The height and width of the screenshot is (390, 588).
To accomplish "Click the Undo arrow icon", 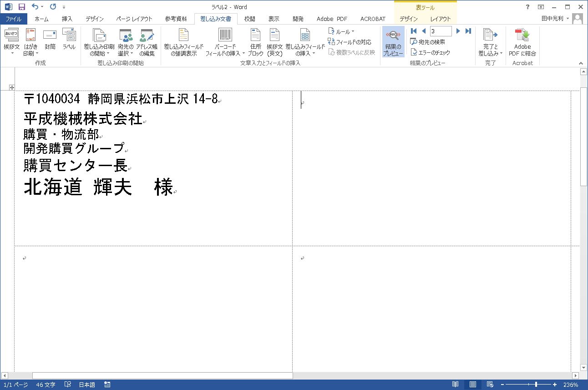I will coord(35,7).
